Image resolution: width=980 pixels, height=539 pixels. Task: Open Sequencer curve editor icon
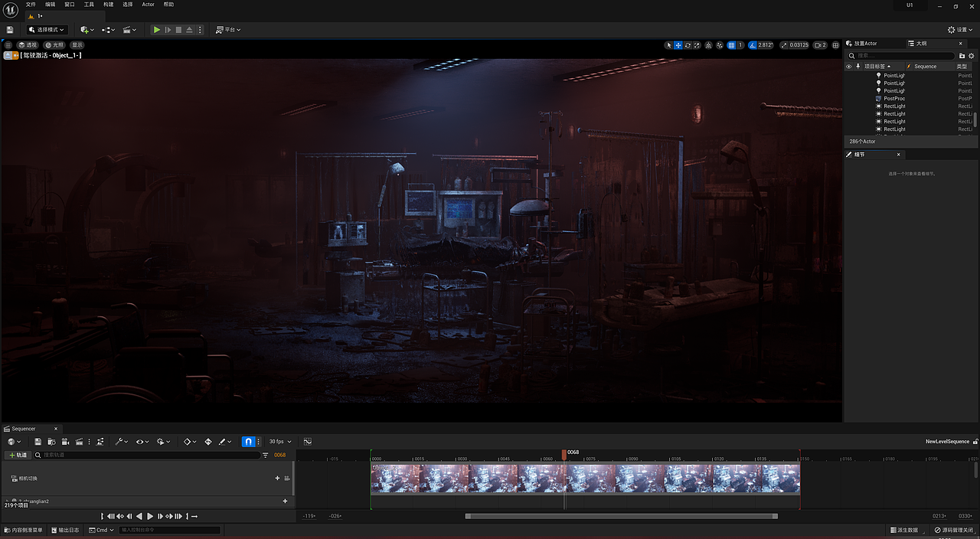click(x=308, y=442)
